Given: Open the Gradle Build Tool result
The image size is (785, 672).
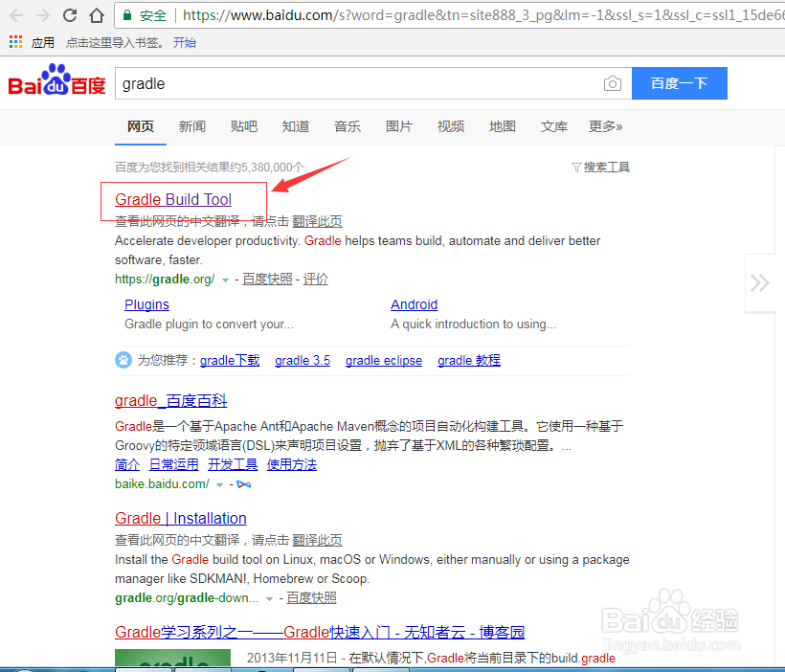Looking at the screenshot, I should pos(173,199).
